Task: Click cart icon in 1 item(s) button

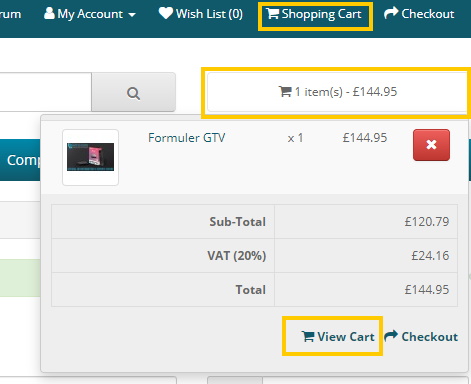Action: (x=285, y=91)
